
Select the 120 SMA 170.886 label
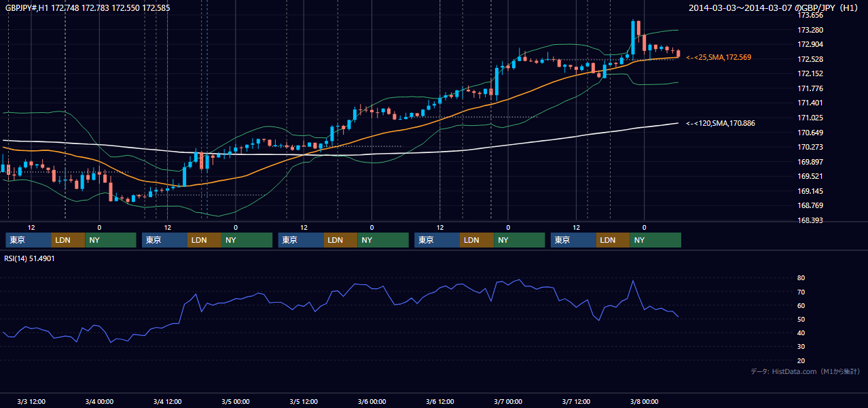[720, 123]
